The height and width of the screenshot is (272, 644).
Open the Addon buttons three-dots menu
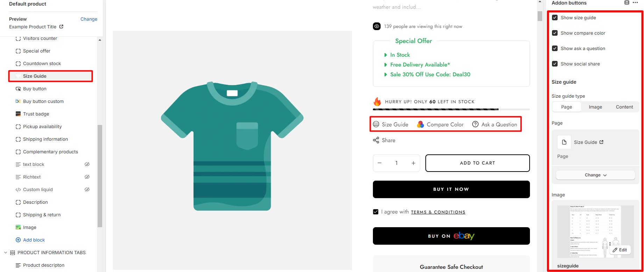(x=635, y=3)
